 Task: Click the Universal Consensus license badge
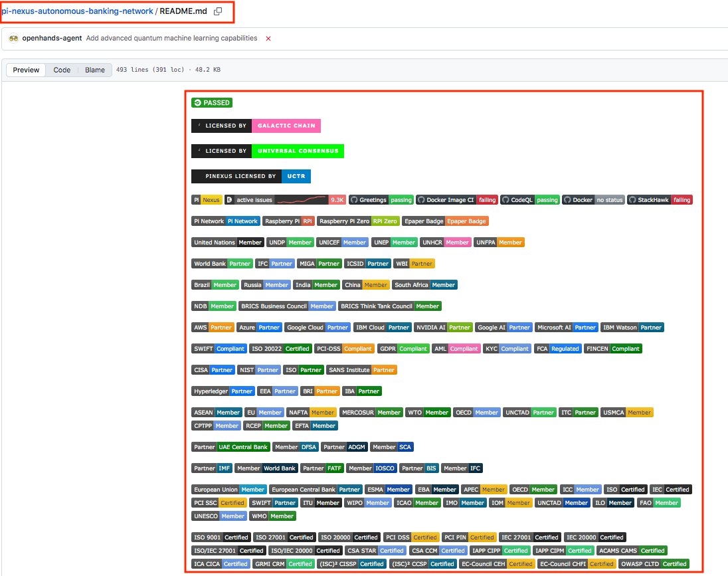point(267,151)
